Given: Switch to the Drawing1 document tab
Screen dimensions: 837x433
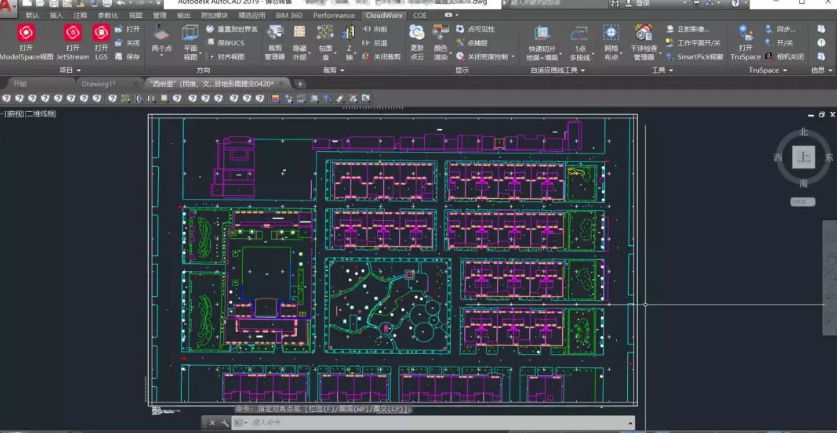Looking at the screenshot, I should [x=98, y=84].
